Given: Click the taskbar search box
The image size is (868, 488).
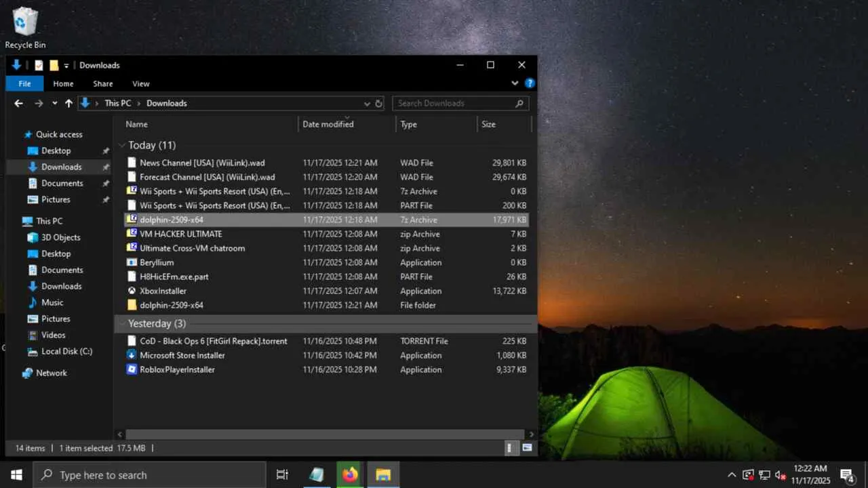Looking at the screenshot, I should [x=149, y=475].
